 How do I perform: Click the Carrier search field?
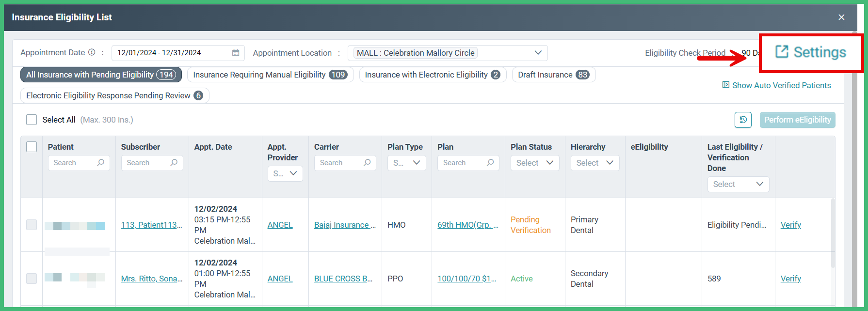coord(345,163)
